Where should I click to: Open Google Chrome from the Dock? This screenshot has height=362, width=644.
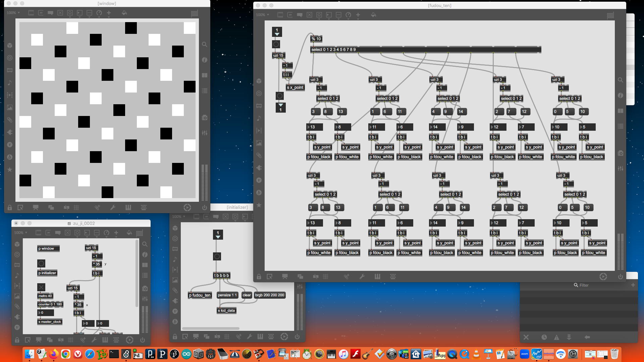click(x=66, y=354)
